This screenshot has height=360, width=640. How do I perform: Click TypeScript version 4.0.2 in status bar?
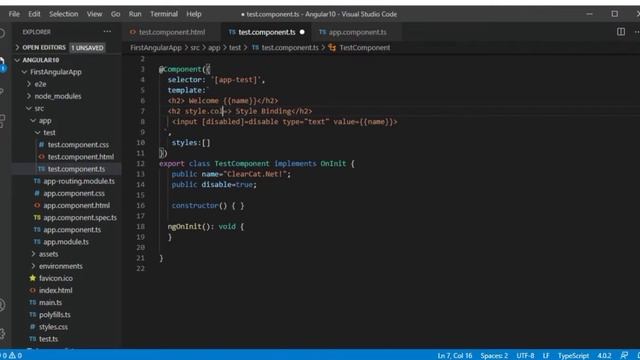click(604, 356)
